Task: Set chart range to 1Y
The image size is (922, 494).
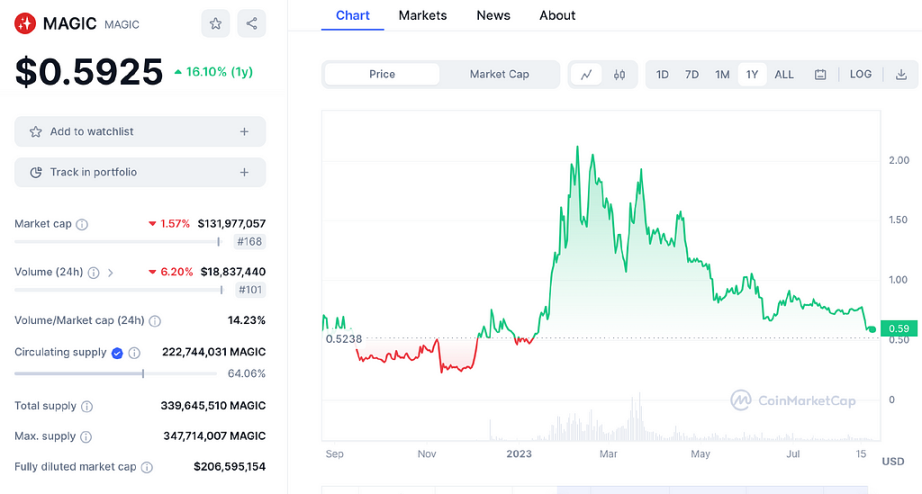Action: click(x=752, y=75)
